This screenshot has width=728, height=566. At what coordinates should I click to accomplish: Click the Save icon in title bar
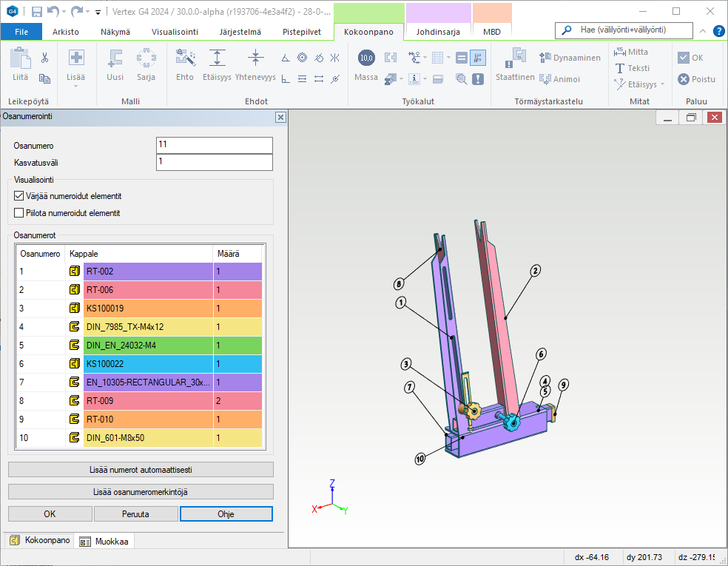[x=37, y=12]
